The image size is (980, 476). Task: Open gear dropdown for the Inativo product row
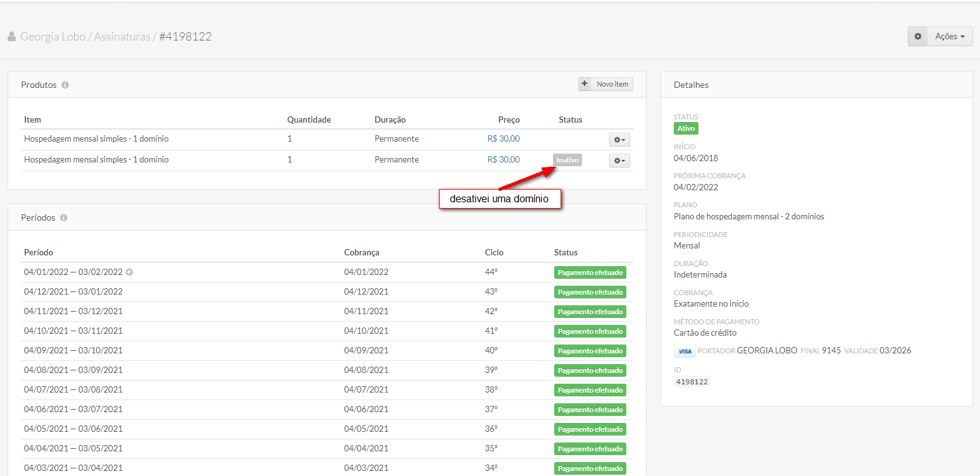[619, 161]
